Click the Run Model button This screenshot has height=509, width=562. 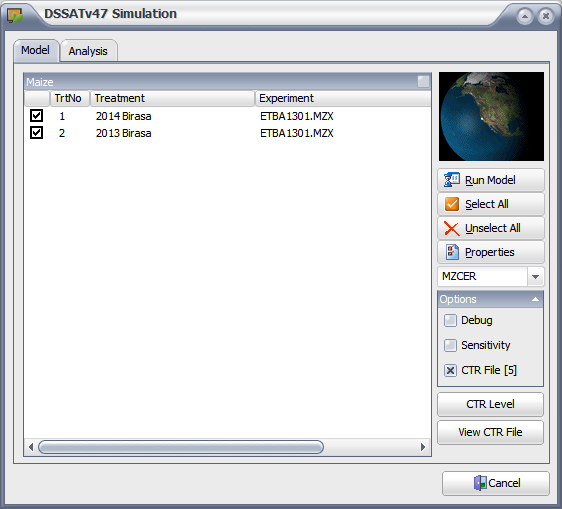(x=491, y=180)
